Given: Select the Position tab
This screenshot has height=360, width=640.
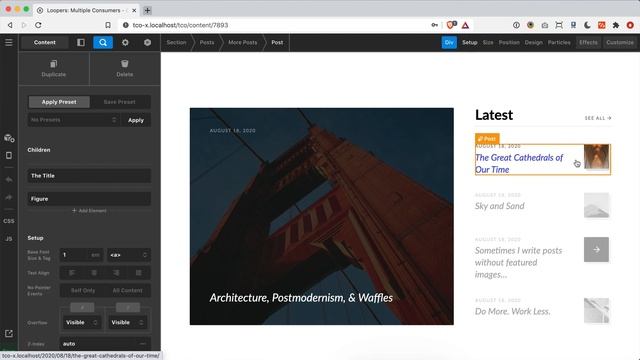Looking at the screenshot, I should tap(509, 42).
